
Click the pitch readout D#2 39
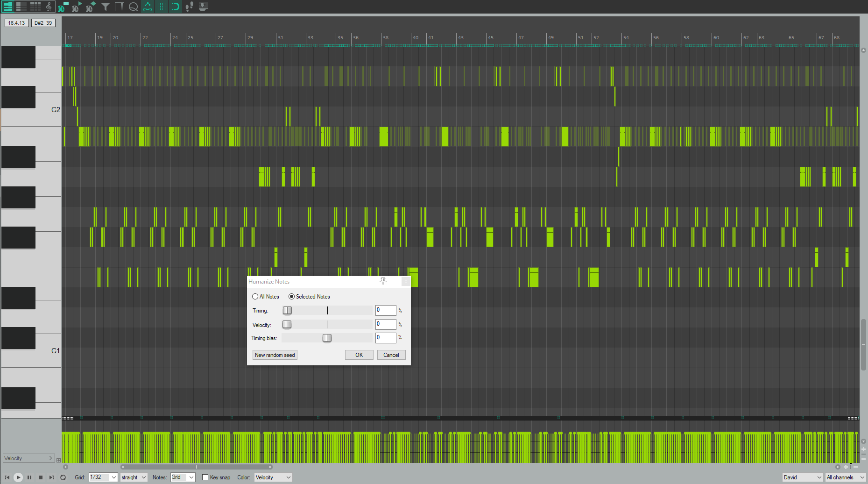43,23
